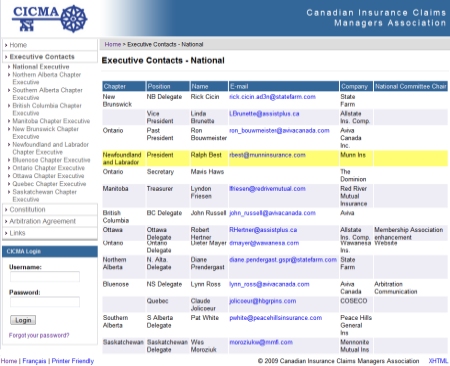Focus the Password input field
The width and height of the screenshot is (450, 366).
45,302
